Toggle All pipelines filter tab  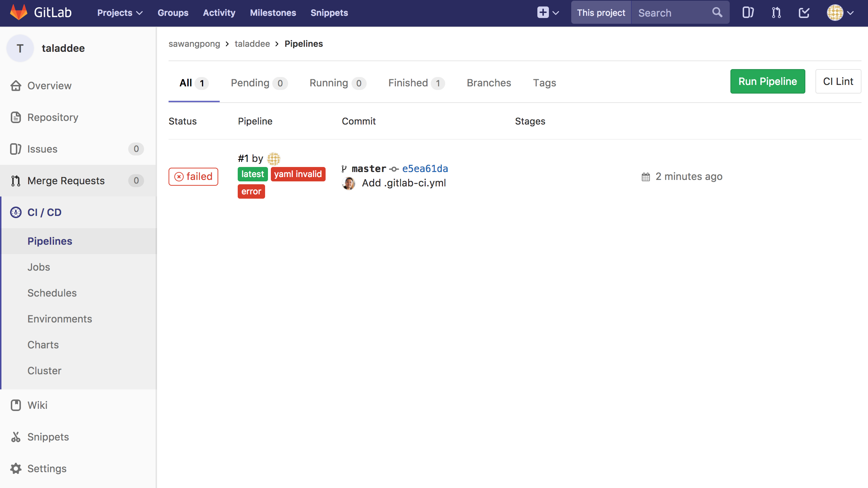[193, 83]
